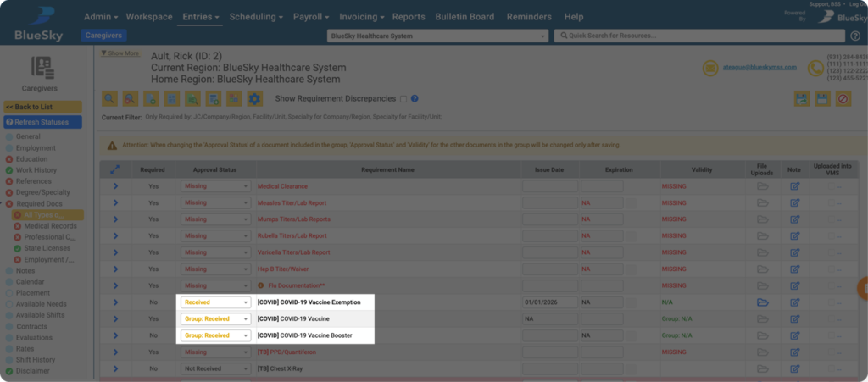
Task: Click the Refresh Statuses button
Action: [42, 122]
